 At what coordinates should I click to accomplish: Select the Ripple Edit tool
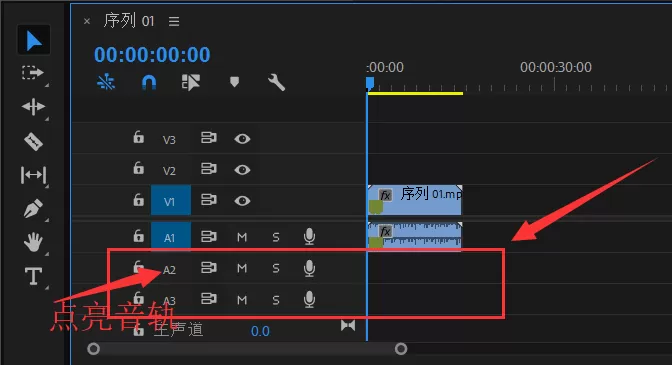click(33, 107)
